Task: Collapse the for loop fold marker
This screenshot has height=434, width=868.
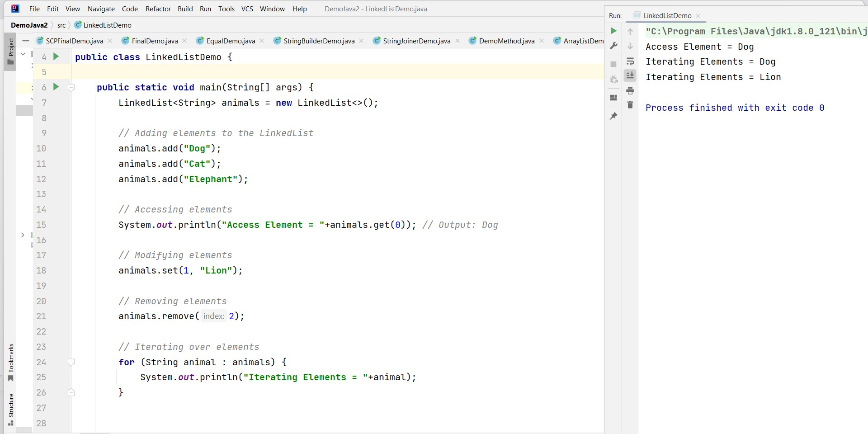Action: [71, 362]
